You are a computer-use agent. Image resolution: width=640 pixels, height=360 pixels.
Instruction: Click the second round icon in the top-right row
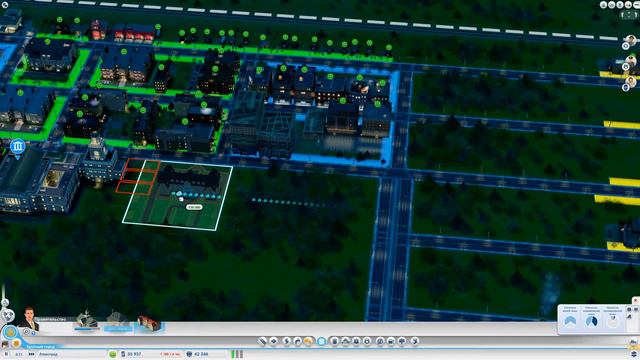point(611,5)
